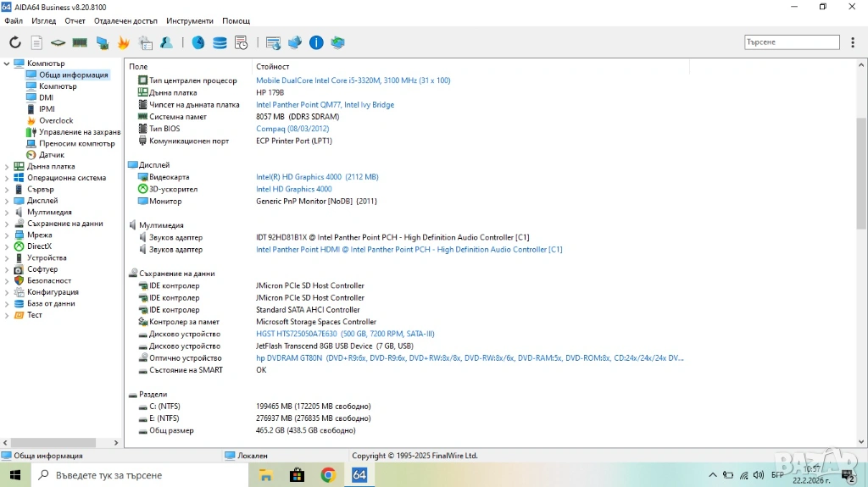
Task: Click the Refresh toolbar icon
Action: [x=15, y=42]
